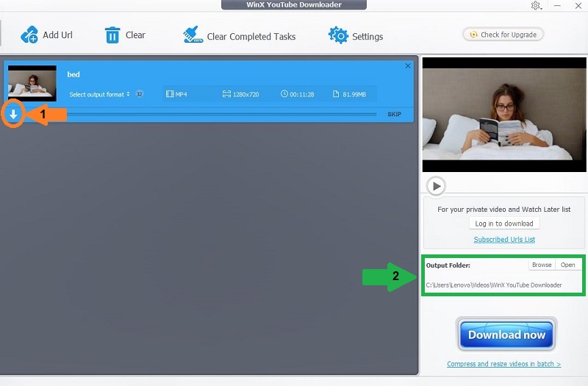Open Settings via the gear icon
Viewport: 588px width, 386px height.
point(338,35)
